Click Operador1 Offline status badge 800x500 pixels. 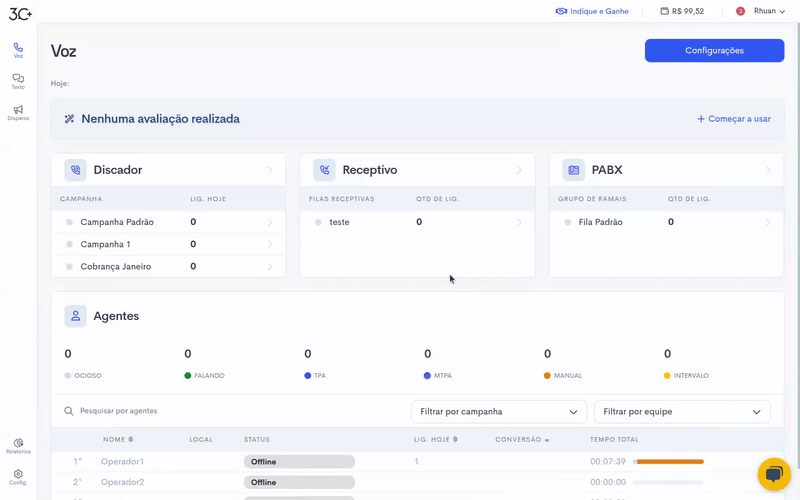tap(299, 462)
